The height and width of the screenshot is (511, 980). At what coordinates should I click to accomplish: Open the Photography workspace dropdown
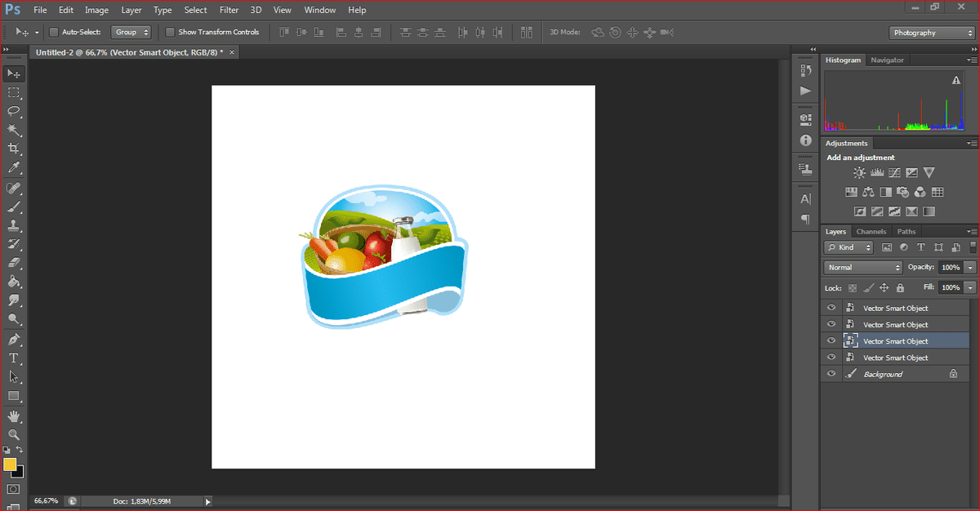pos(930,33)
